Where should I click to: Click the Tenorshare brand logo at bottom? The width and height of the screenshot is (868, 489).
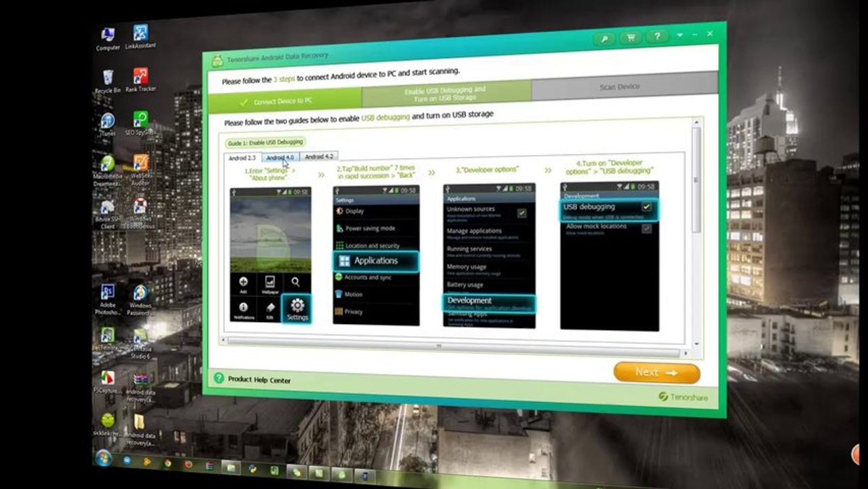[683, 397]
